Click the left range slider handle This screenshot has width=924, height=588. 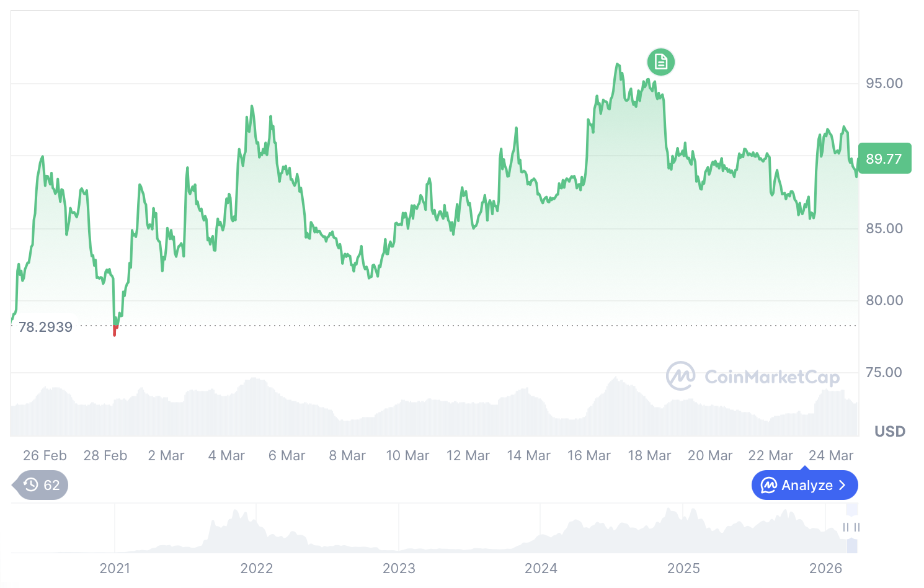[x=845, y=527]
